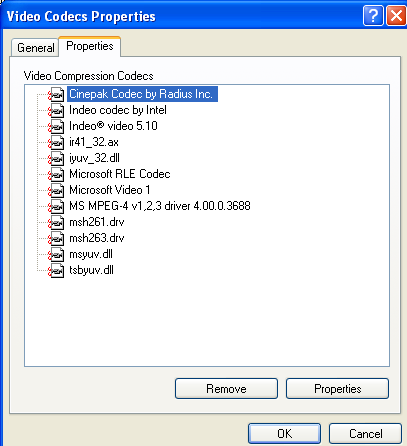This screenshot has height=446, width=407.
Task: Click the icon beside MS MPEG-4 v1,2,3 driver
Action: pos(56,207)
